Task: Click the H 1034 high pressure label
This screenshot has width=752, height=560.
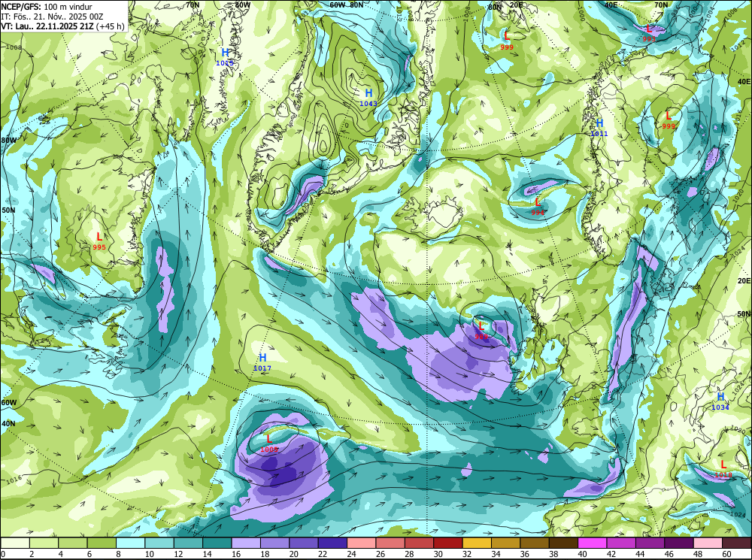Action: pos(720,401)
